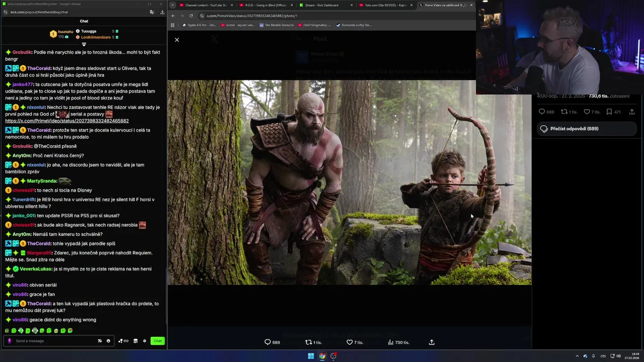Open the profile of chatter VeverkaLukas
The width and height of the screenshot is (644, 362).
[x=37, y=269]
